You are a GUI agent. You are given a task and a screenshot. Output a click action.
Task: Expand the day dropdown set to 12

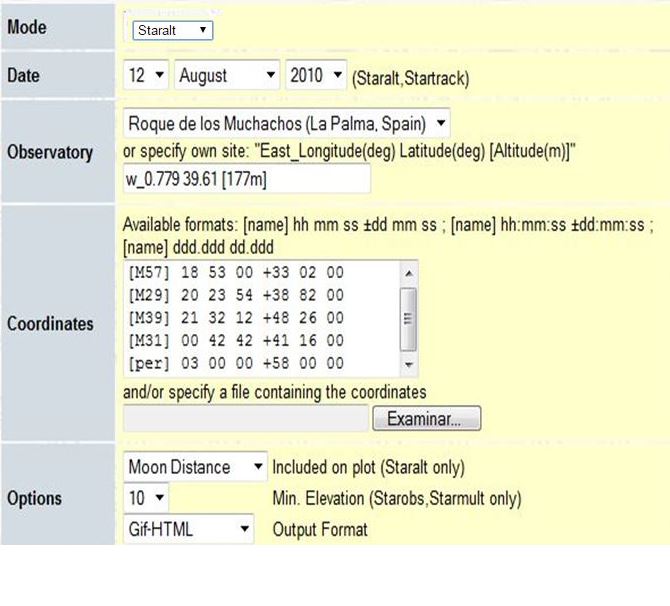click(x=146, y=75)
